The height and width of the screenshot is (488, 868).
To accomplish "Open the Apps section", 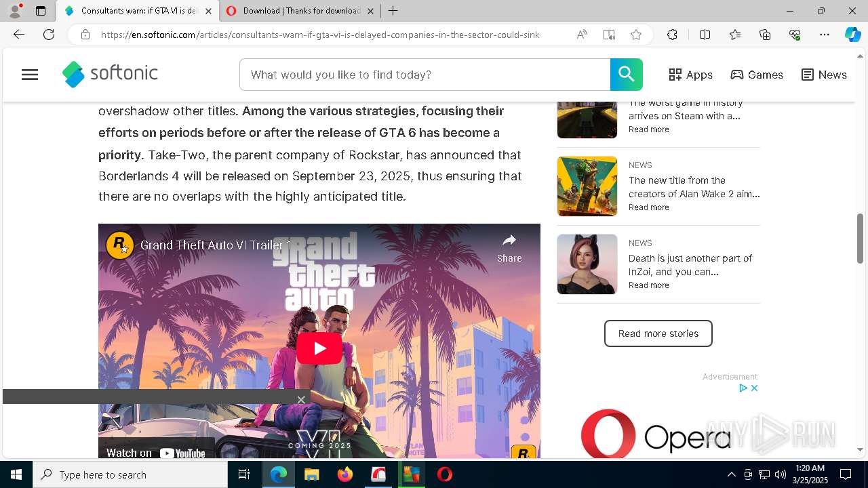I will point(690,75).
